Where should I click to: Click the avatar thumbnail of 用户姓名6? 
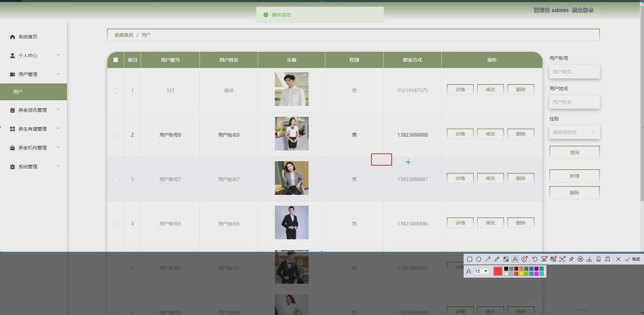pyautogui.click(x=291, y=222)
